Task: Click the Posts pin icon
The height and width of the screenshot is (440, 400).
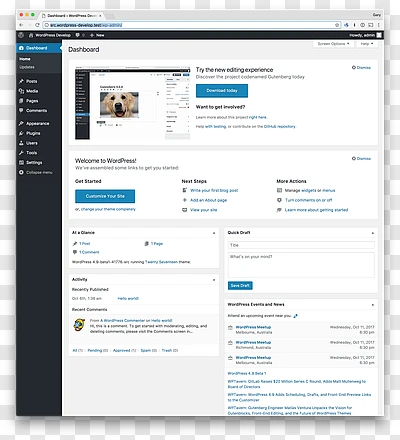Action: (21, 81)
